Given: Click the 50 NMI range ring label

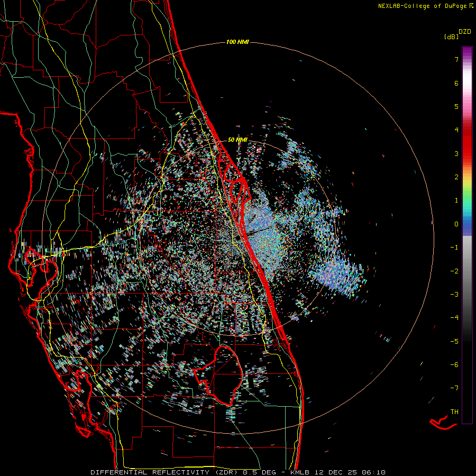Looking at the screenshot, I should point(237,140).
